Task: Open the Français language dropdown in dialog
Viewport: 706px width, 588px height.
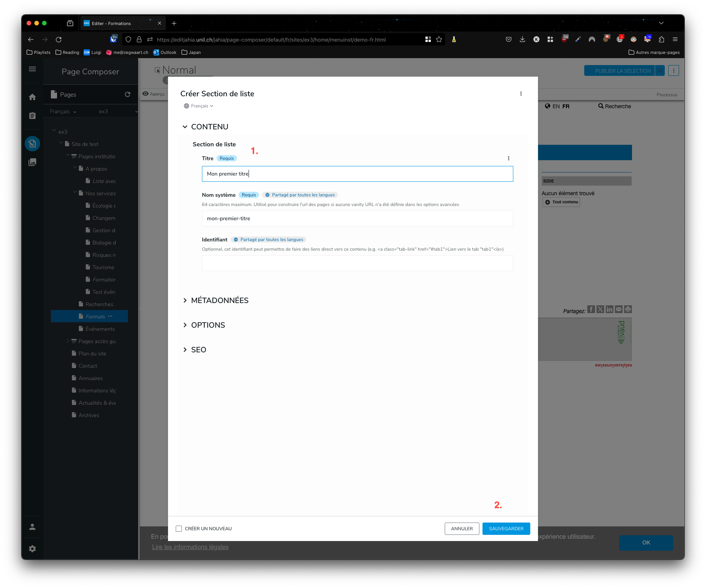Action: point(199,106)
